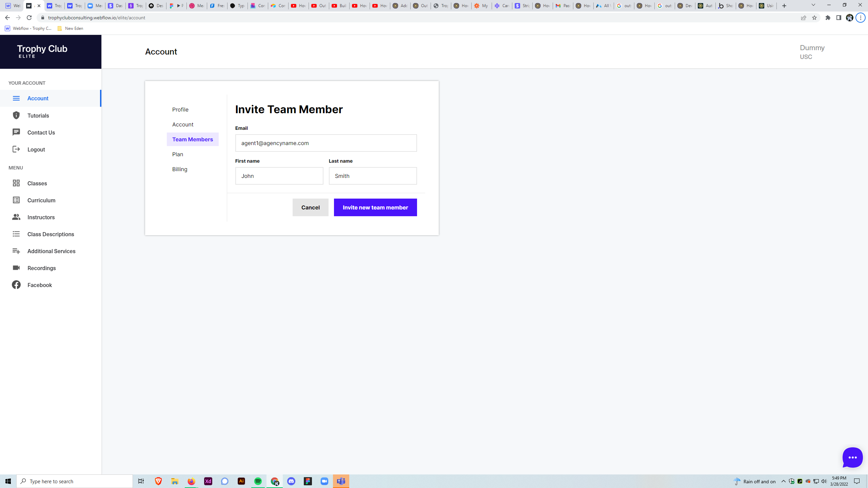868x488 pixels.
Task: Bookmark page with star icon
Action: coord(814,18)
